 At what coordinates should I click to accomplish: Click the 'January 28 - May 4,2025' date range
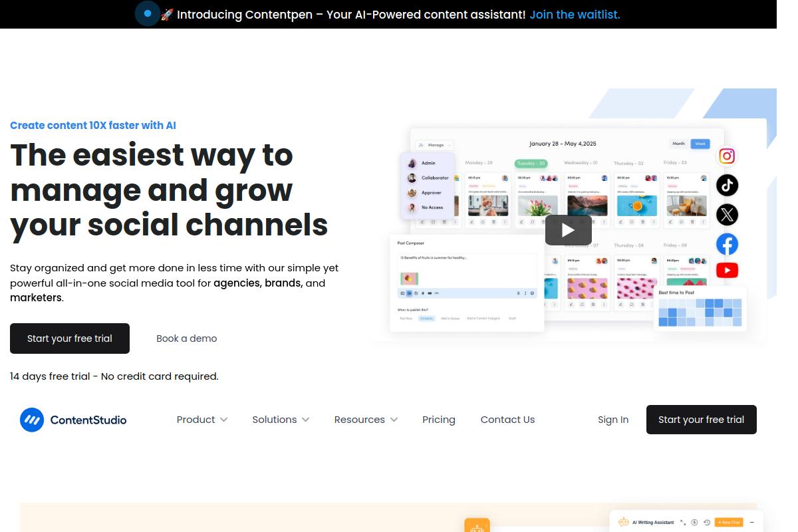pyautogui.click(x=563, y=144)
